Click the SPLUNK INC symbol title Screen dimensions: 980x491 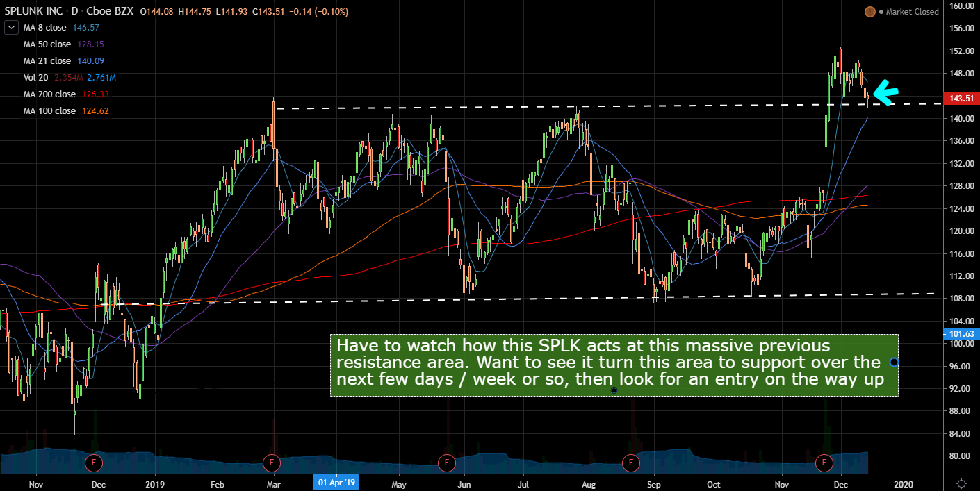coord(35,12)
